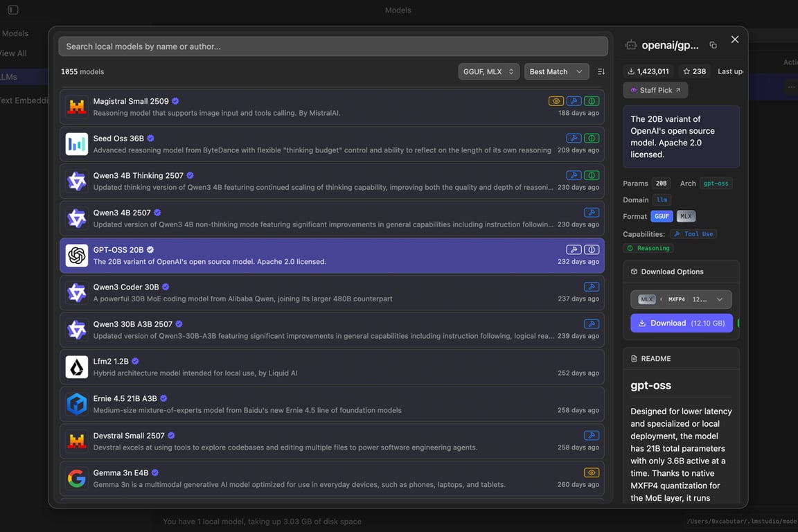Click tool-use badge on Magistral Small 2509
798x532 pixels.
tap(574, 101)
